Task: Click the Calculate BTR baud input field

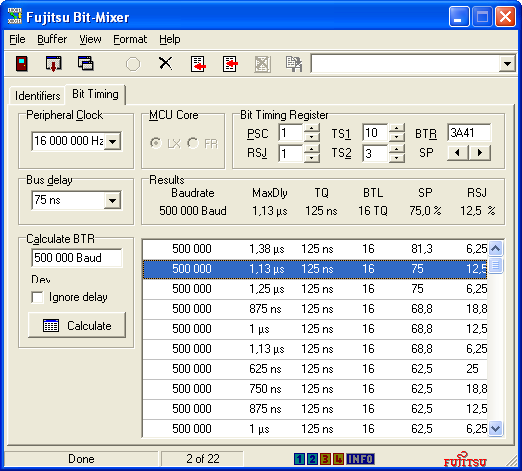Action: 77,258
